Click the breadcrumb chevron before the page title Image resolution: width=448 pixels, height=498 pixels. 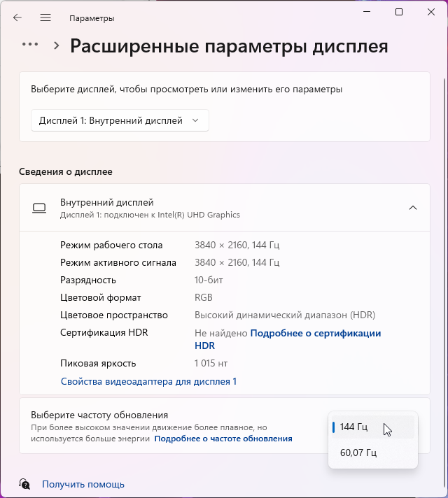57,45
